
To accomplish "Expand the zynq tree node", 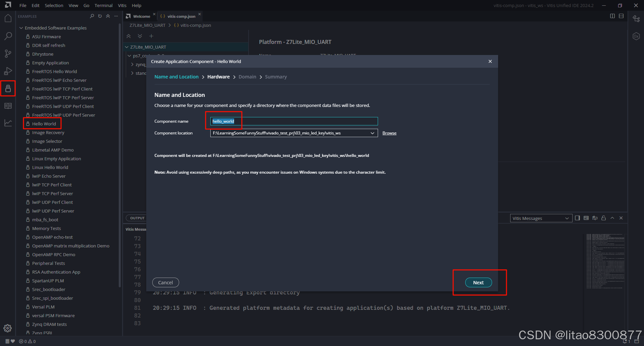I will (x=132, y=64).
